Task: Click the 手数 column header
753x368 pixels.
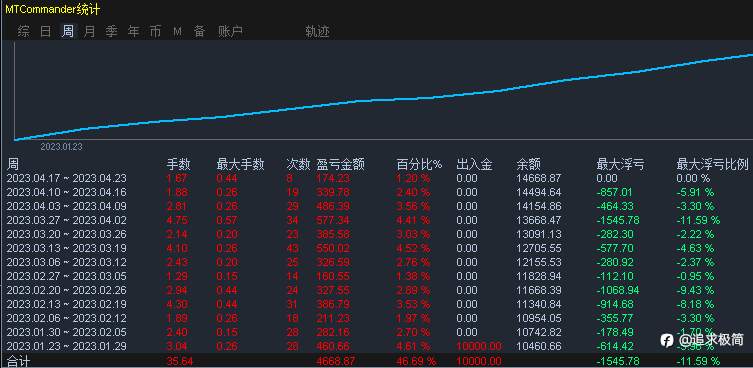Action: point(179,165)
